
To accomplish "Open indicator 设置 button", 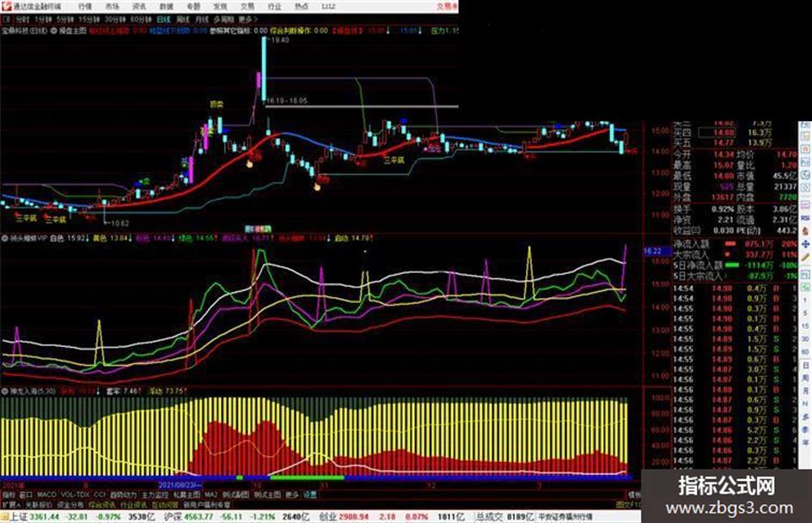I will [309, 495].
